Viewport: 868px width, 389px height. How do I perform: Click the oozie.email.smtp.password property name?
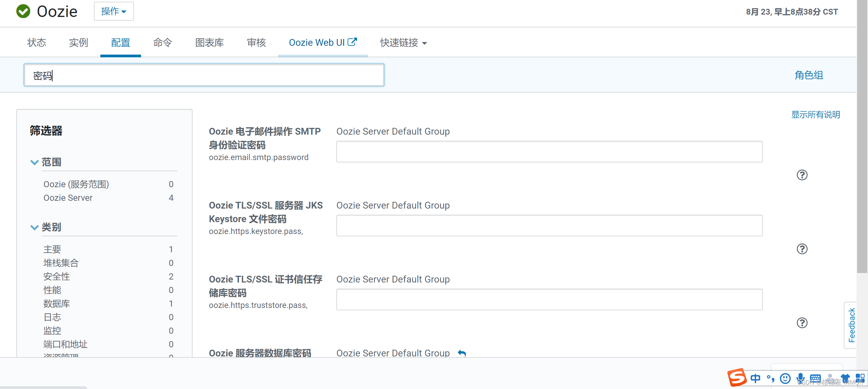pyautogui.click(x=259, y=157)
